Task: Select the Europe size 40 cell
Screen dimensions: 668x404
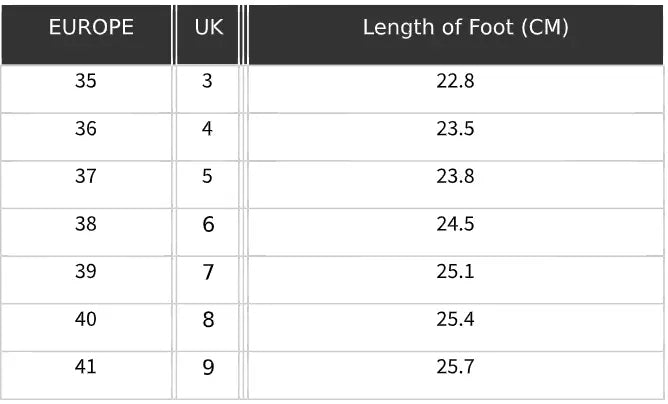Action: [x=86, y=320]
